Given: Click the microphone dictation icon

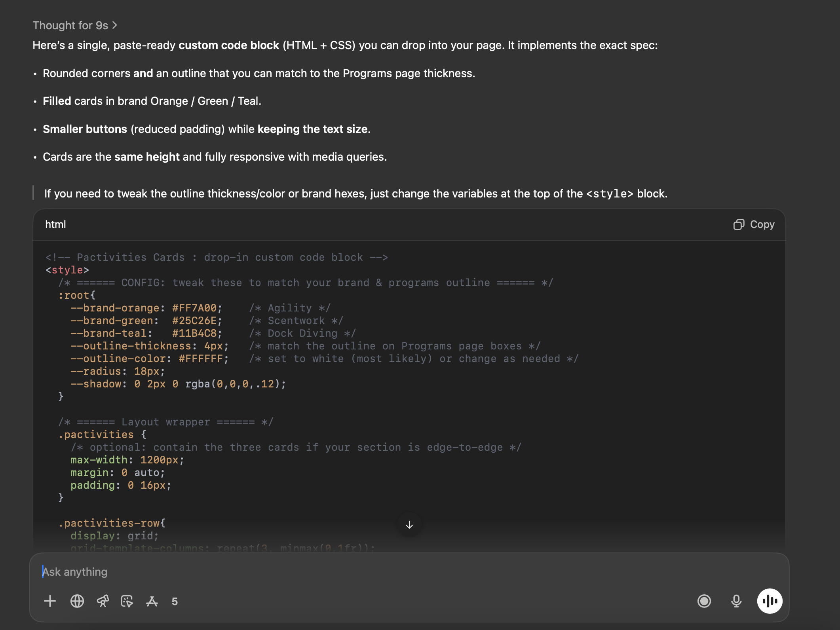Looking at the screenshot, I should tap(736, 601).
